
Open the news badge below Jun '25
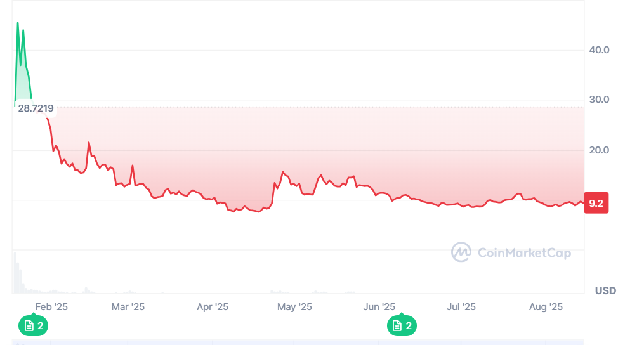pyautogui.click(x=402, y=326)
